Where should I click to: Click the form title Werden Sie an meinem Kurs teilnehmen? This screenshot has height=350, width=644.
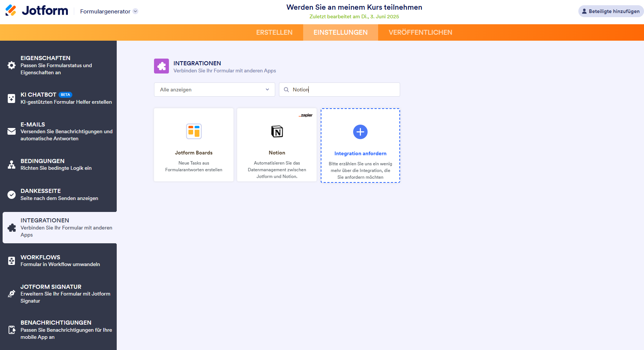354,7
